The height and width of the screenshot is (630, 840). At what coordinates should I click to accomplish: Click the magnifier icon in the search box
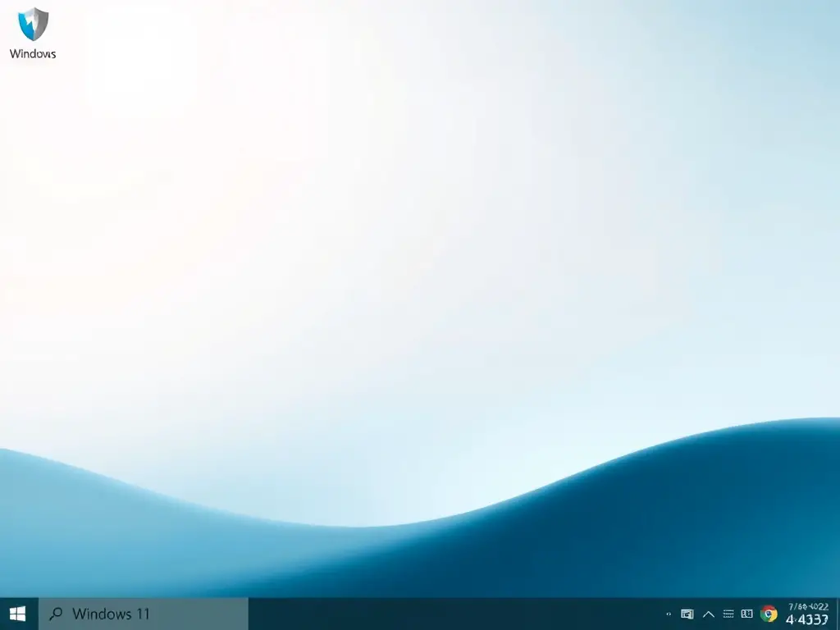(x=56, y=614)
